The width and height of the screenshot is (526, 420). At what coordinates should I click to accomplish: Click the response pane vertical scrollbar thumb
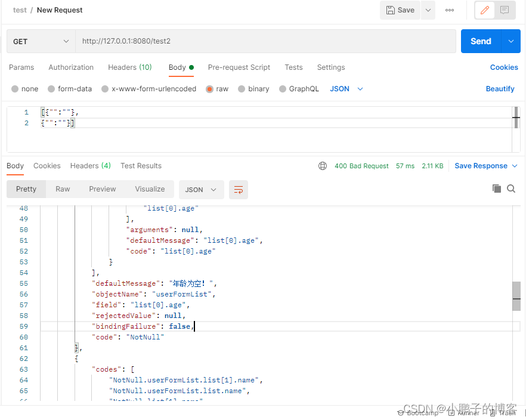tap(516, 297)
